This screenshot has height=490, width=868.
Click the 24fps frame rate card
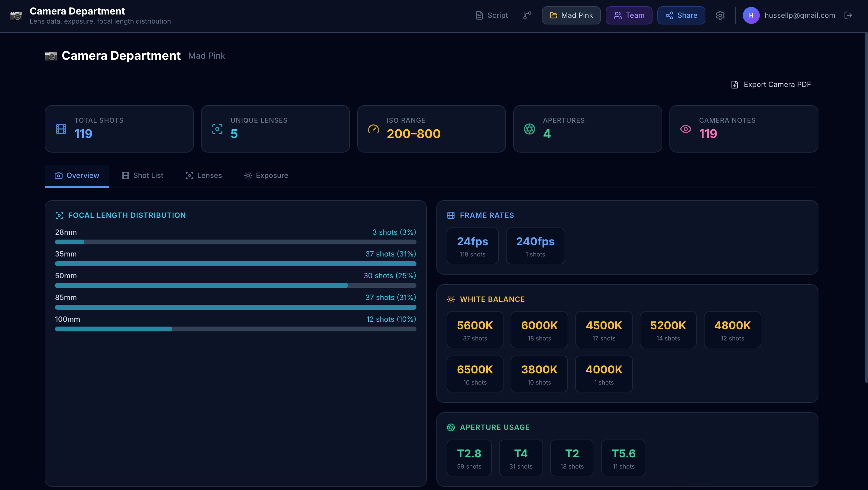472,246
